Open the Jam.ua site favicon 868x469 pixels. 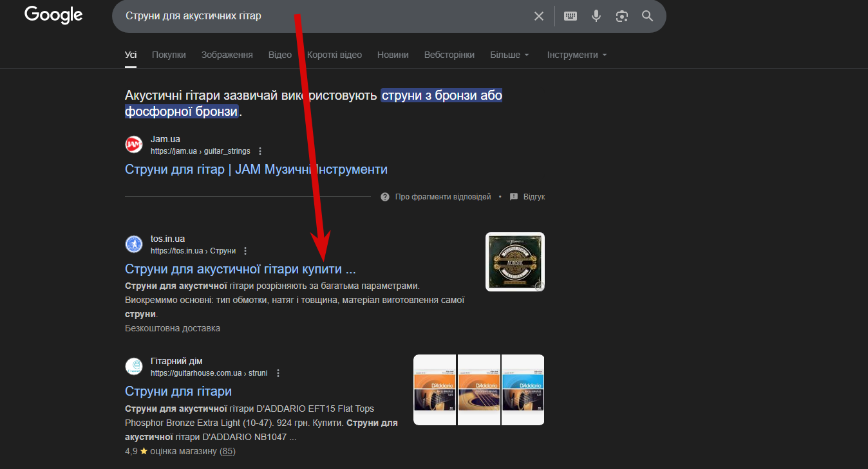(133, 145)
